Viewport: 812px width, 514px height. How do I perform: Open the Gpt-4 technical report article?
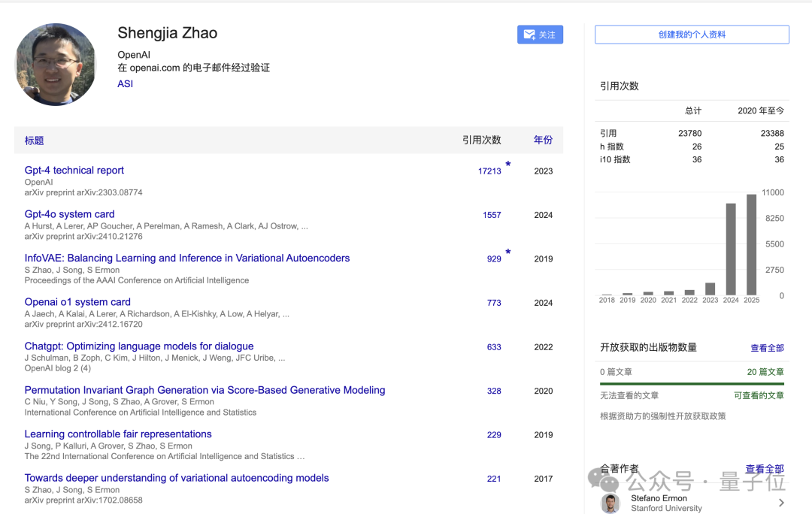pos(74,170)
